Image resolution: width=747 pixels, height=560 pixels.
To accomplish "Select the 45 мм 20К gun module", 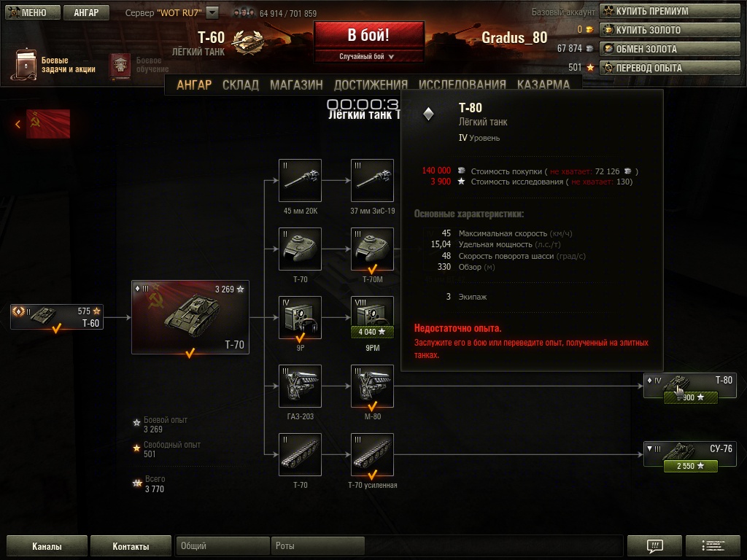I will [x=300, y=181].
